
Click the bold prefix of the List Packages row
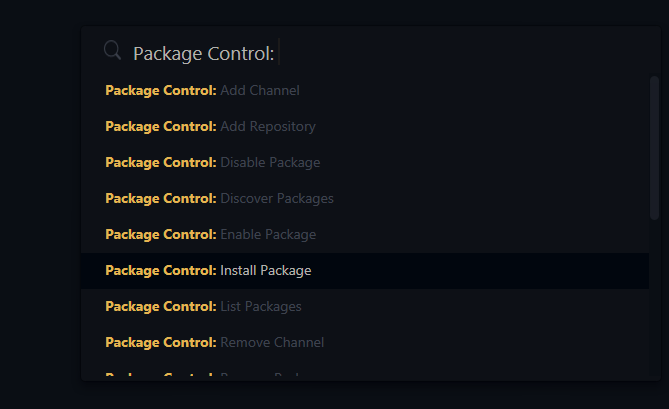coord(160,307)
